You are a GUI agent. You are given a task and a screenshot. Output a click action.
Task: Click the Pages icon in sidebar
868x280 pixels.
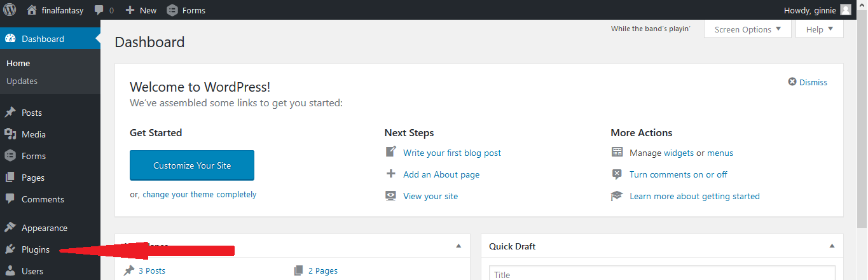(x=10, y=178)
